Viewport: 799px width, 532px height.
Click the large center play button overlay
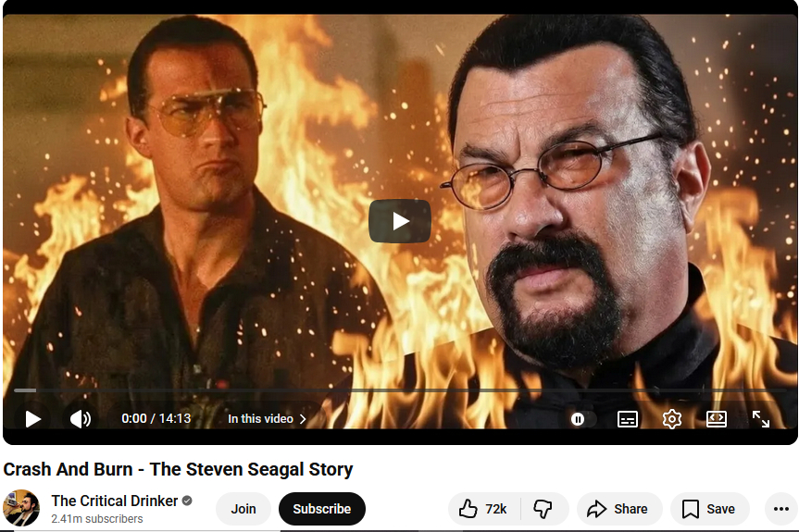tap(400, 221)
